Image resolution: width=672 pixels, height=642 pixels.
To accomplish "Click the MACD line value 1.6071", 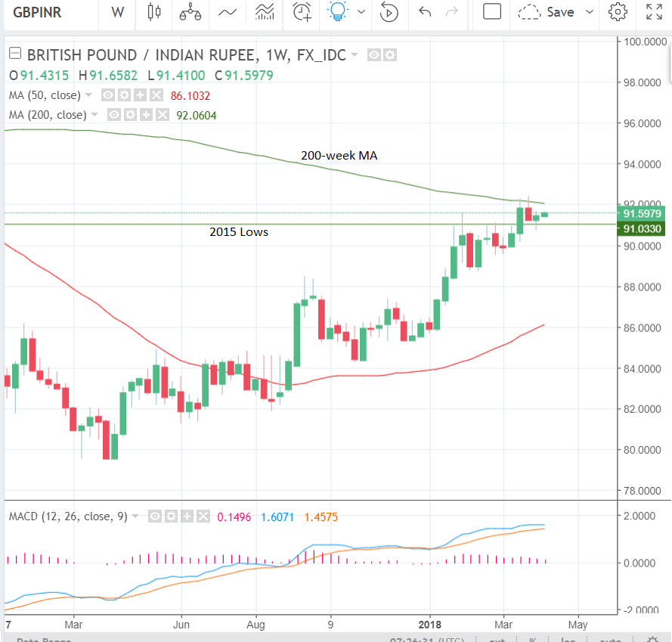I will point(277,517).
